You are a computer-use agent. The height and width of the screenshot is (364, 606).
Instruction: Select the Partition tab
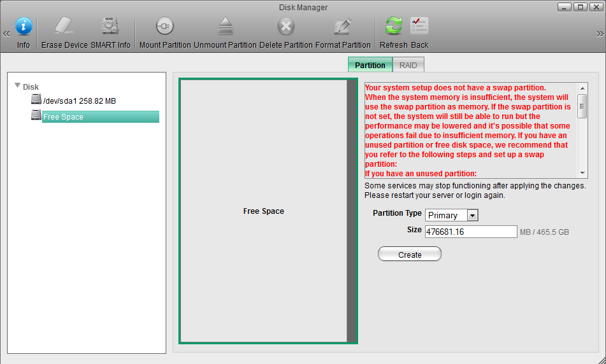[370, 65]
